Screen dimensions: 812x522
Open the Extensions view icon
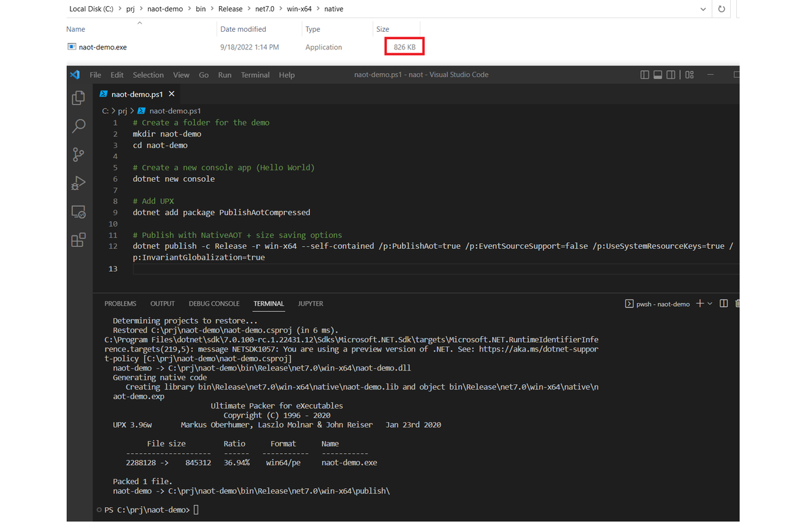tap(78, 239)
